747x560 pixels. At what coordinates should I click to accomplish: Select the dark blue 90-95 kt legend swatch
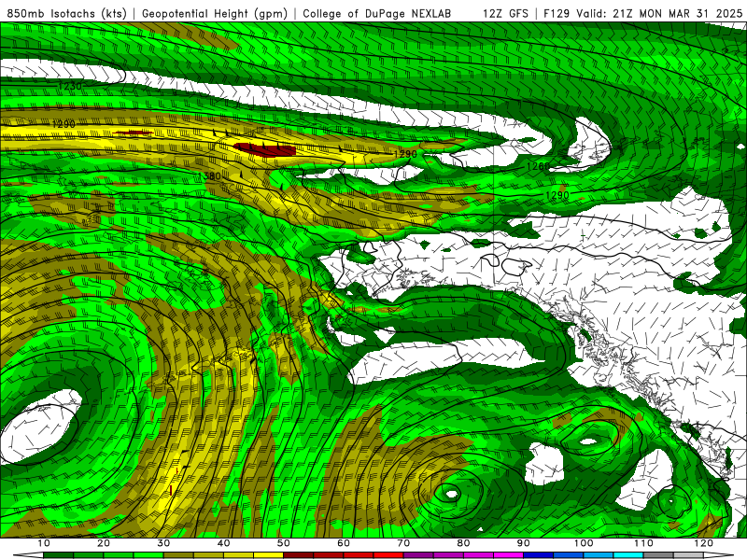coord(539,555)
